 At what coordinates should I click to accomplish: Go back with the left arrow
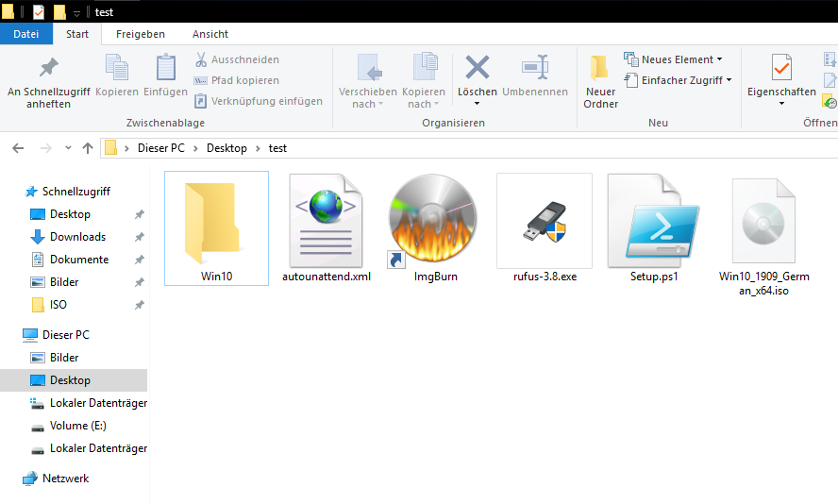18,148
